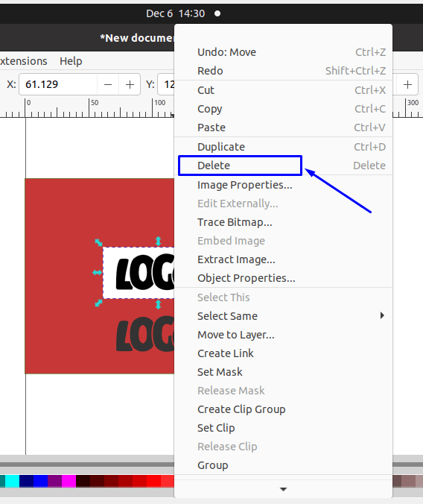This screenshot has height=504, width=423.
Task: Select Copy menu entry
Action: [x=283, y=109]
